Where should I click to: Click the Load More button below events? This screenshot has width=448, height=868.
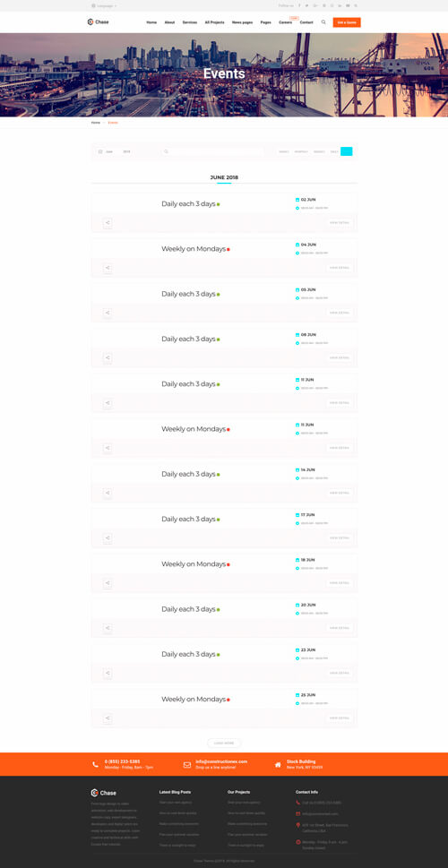point(224,743)
